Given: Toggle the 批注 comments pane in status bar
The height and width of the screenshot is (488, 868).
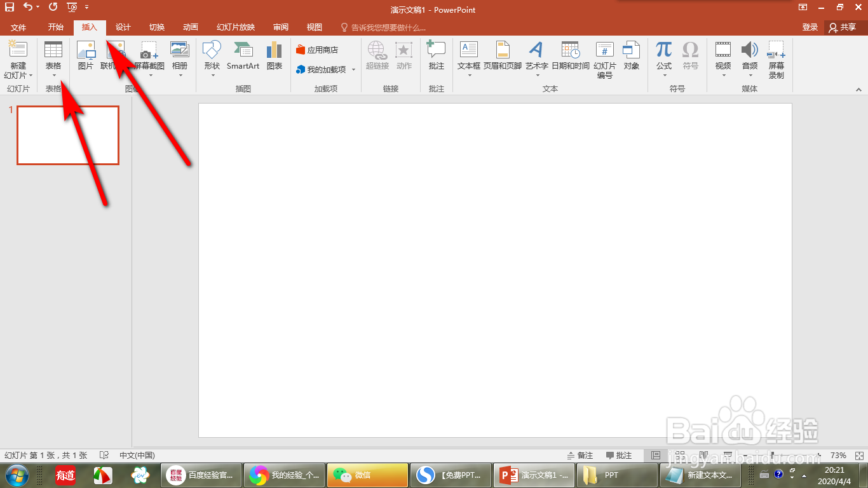Looking at the screenshot, I should (619, 456).
